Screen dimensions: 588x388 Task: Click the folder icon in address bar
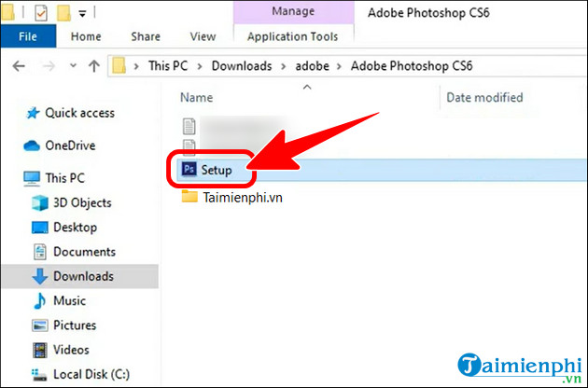pos(119,66)
